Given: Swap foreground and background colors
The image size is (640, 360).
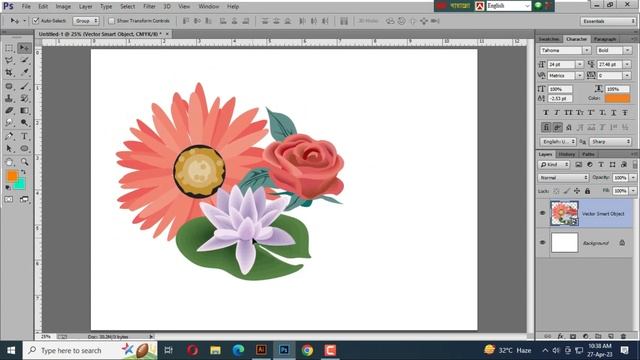Looking at the screenshot, I should coord(23,172).
